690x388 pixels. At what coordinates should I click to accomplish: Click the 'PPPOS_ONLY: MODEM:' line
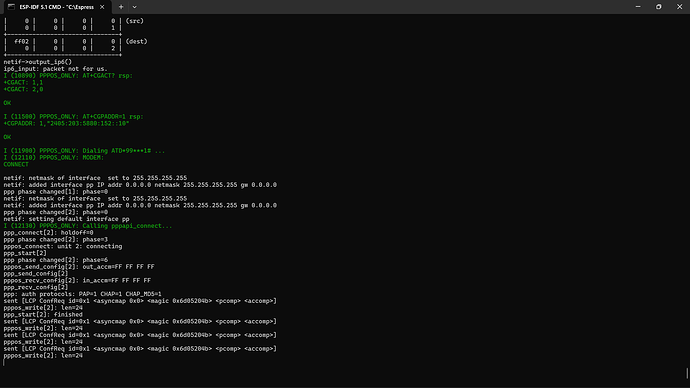click(x=54, y=157)
